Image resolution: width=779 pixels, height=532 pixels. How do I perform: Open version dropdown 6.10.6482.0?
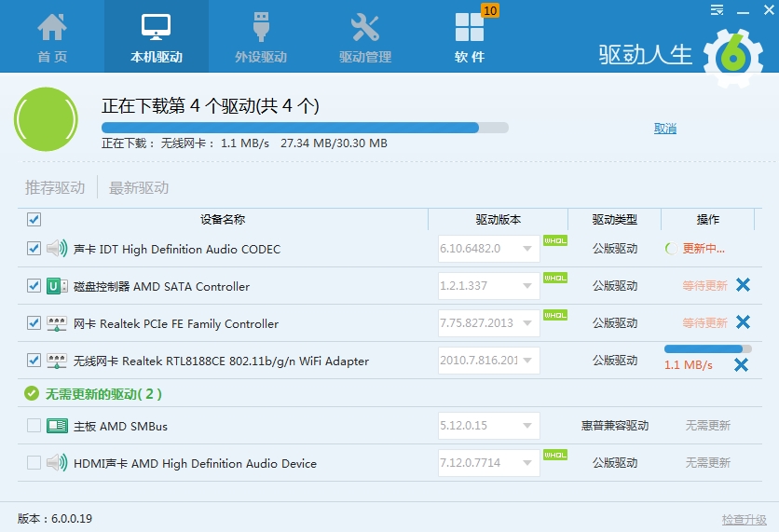point(527,249)
